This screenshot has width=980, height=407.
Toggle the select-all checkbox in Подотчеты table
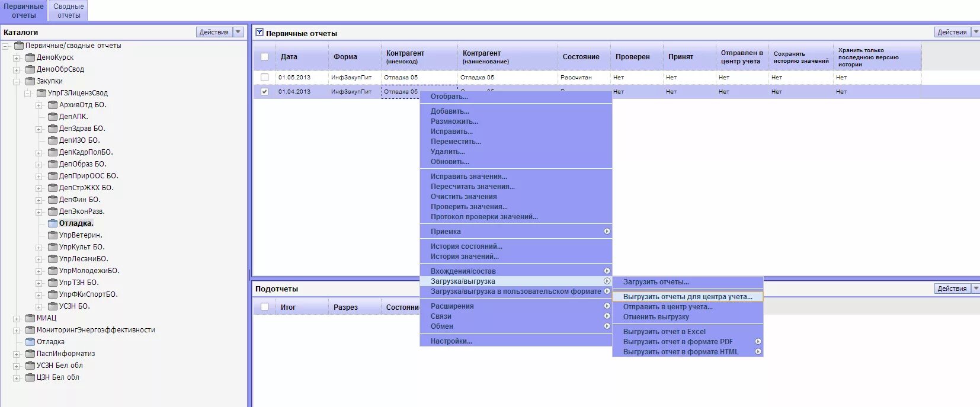[264, 307]
